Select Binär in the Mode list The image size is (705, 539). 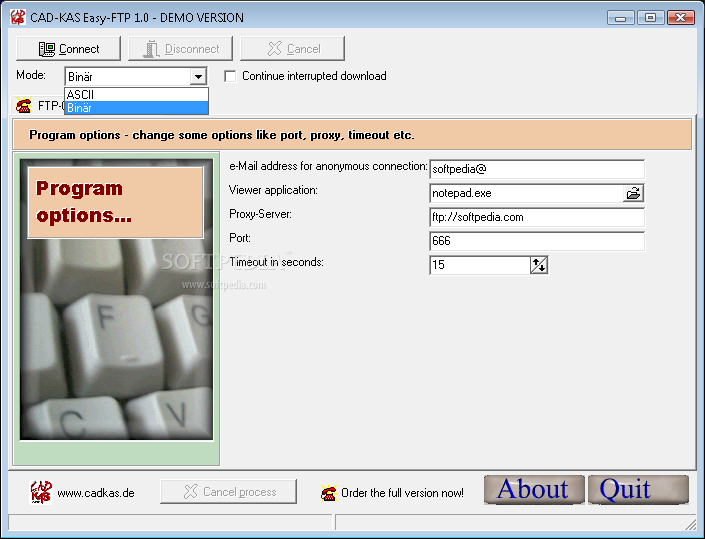[x=136, y=108]
